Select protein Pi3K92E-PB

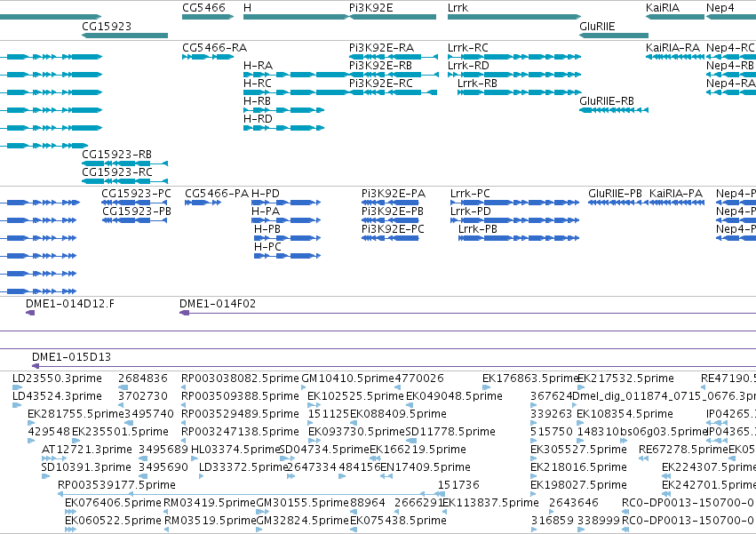390,220
